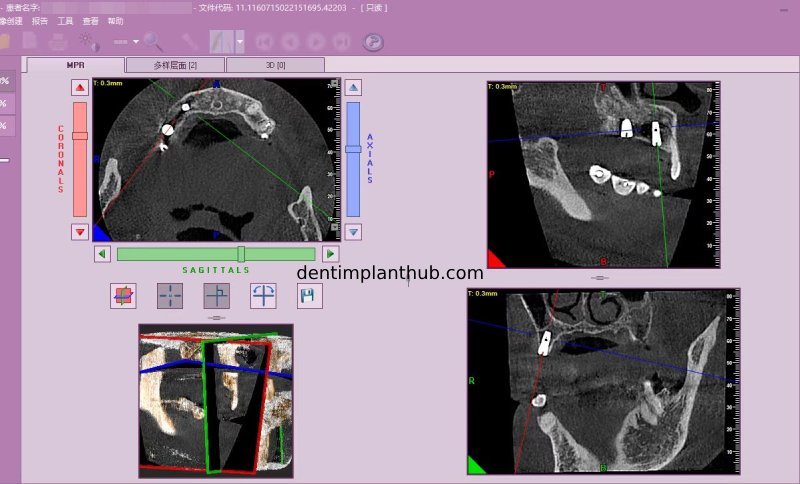Click the red corner triangle in sagittal view
Screen dimensions: 800x484
tap(495, 260)
